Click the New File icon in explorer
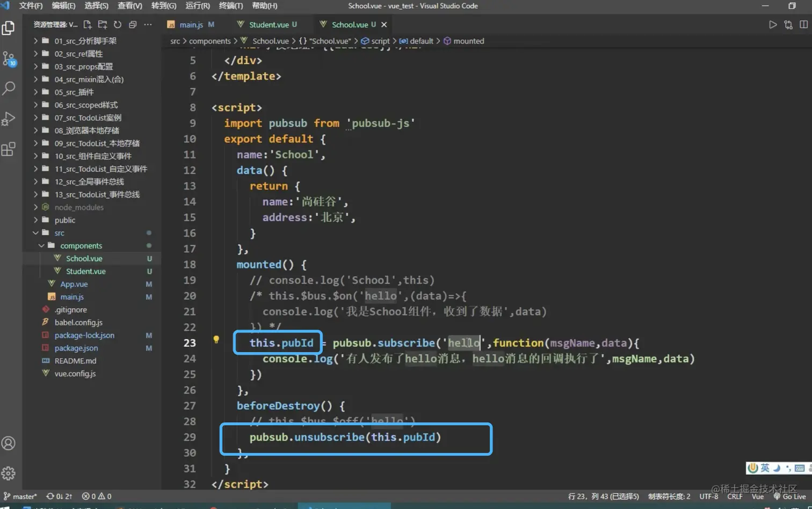 pyautogui.click(x=88, y=25)
